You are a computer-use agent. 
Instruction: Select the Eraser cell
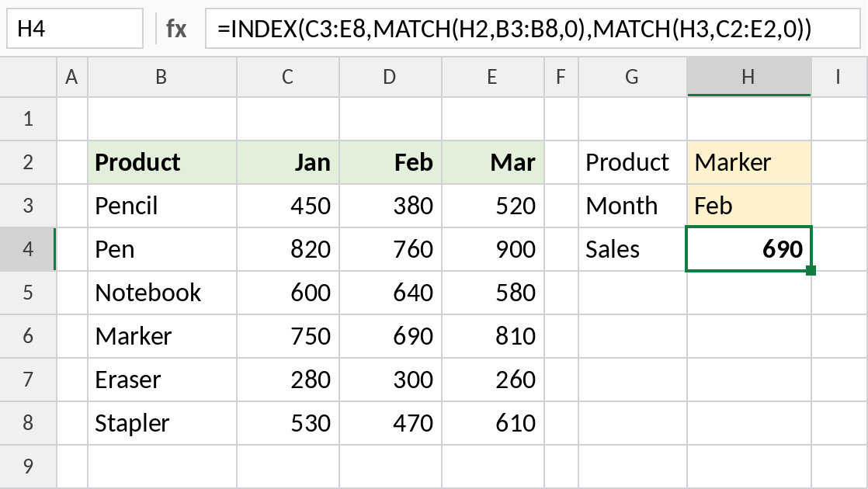coord(162,380)
